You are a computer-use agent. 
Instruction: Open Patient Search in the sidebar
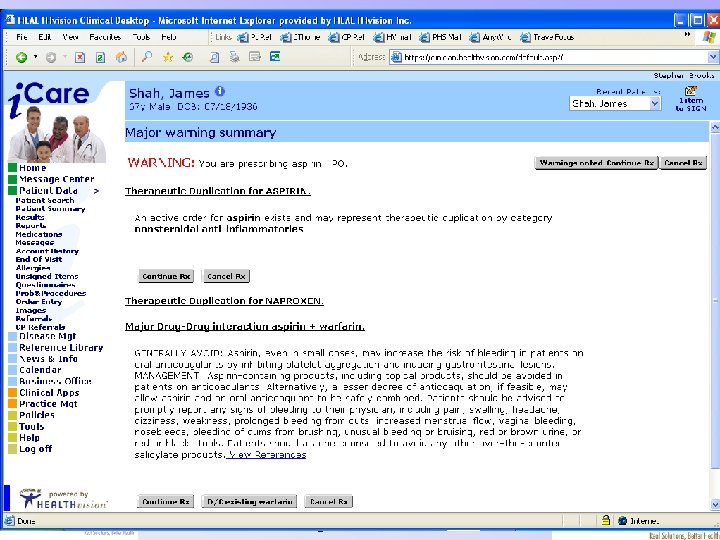pos(45,200)
